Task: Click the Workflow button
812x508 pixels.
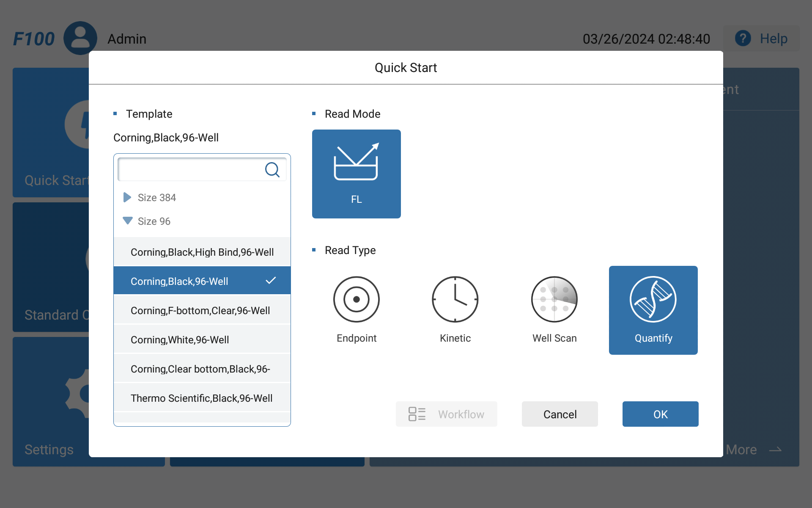Action: 446,414
